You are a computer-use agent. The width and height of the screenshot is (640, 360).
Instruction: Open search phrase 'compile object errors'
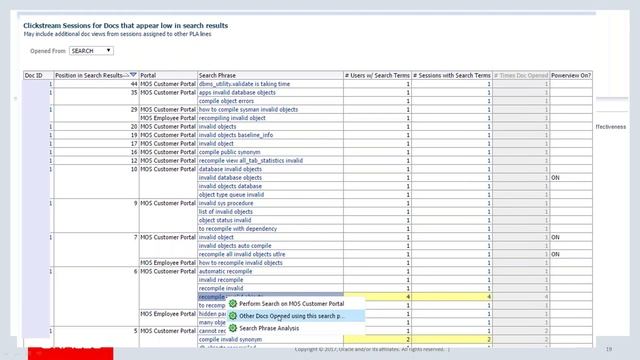226,101
